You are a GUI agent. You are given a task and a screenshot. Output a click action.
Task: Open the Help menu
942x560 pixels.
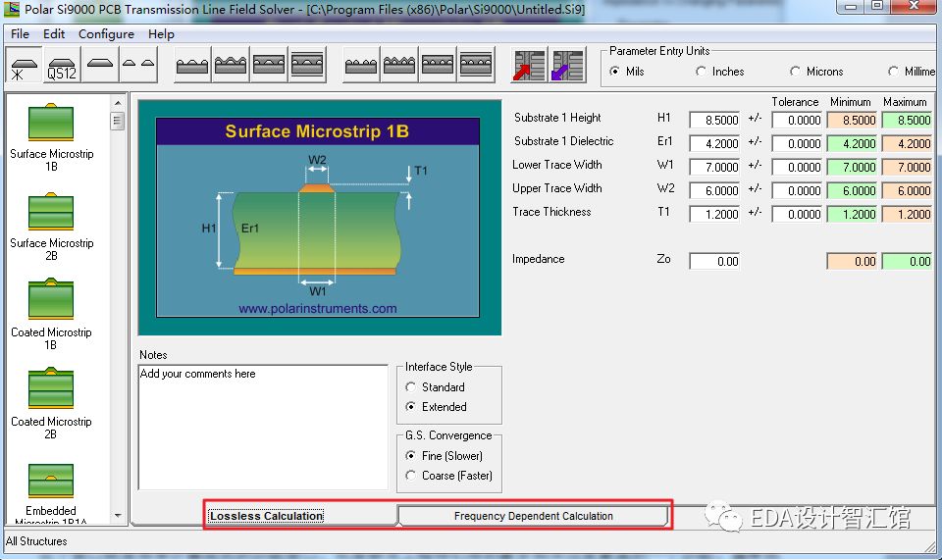coord(161,34)
